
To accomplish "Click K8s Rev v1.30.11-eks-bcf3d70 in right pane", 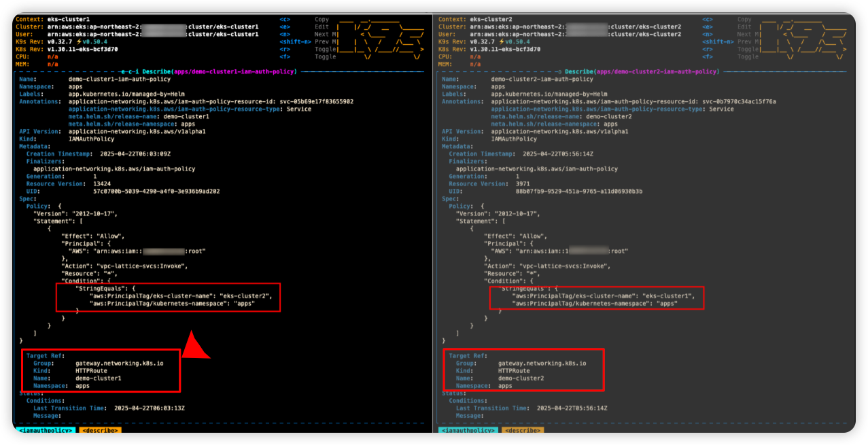I will (x=505, y=50).
